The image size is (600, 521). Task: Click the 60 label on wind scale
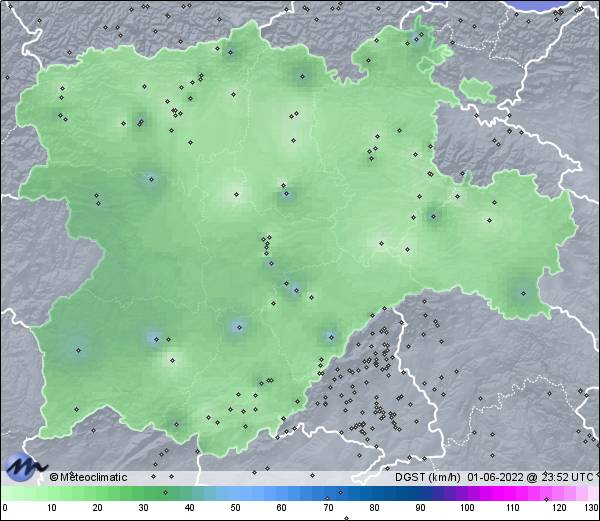[x=282, y=508]
